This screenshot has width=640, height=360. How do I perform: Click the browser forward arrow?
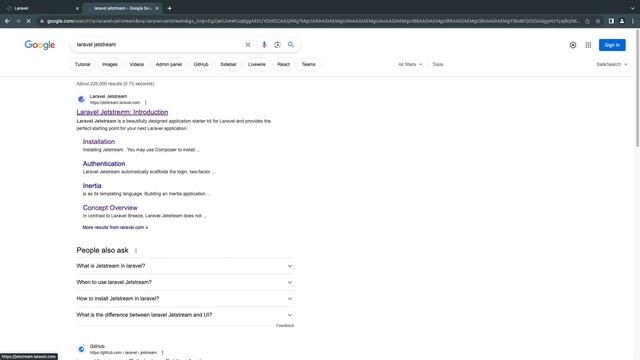[18, 21]
